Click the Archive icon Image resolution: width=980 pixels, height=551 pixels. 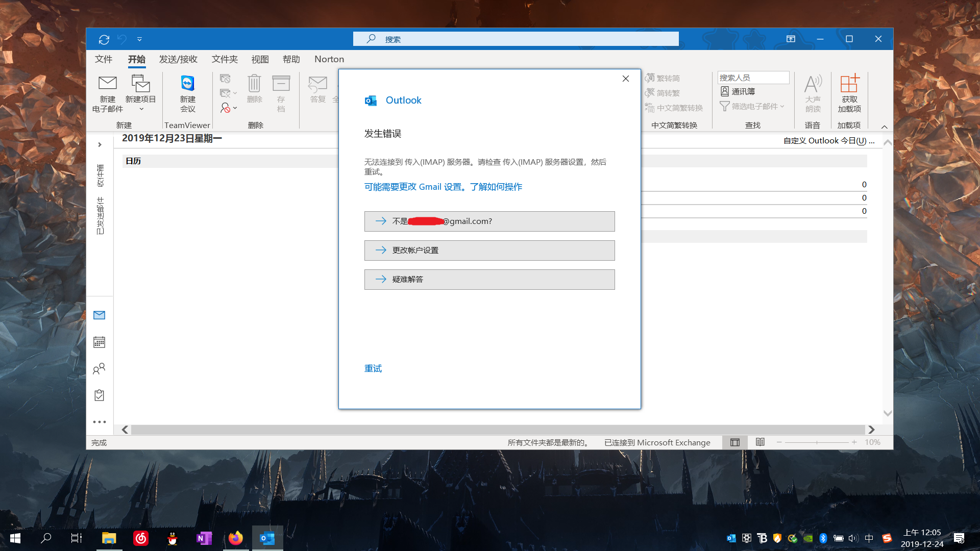tap(281, 83)
